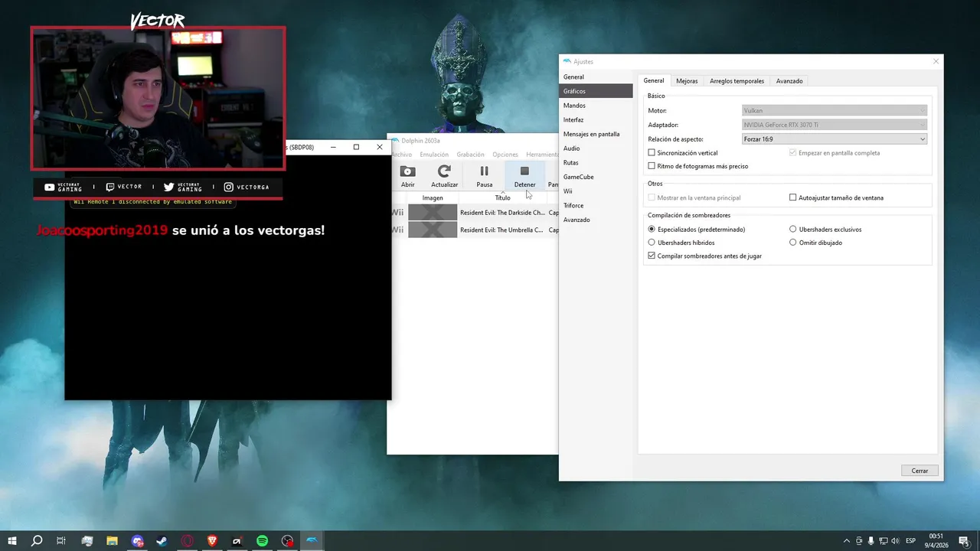Select General in the Ajustes sidebar
The height and width of the screenshot is (551, 980).
click(596, 77)
